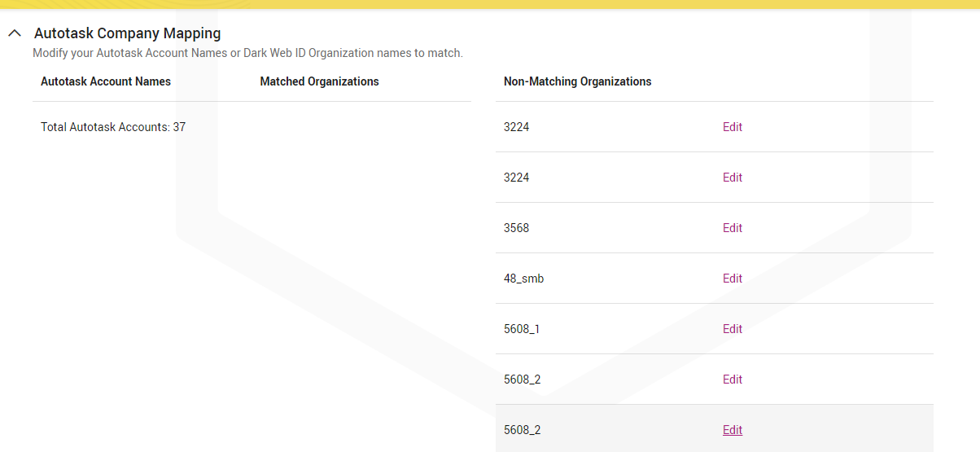Collapse the Autotask Company Mapping chevron
The height and width of the screenshot is (452, 980).
click(15, 33)
